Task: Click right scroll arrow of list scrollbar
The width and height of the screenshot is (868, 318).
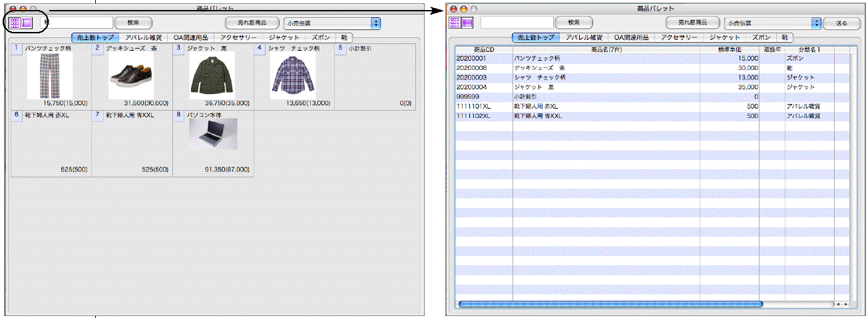Action: 846,304
